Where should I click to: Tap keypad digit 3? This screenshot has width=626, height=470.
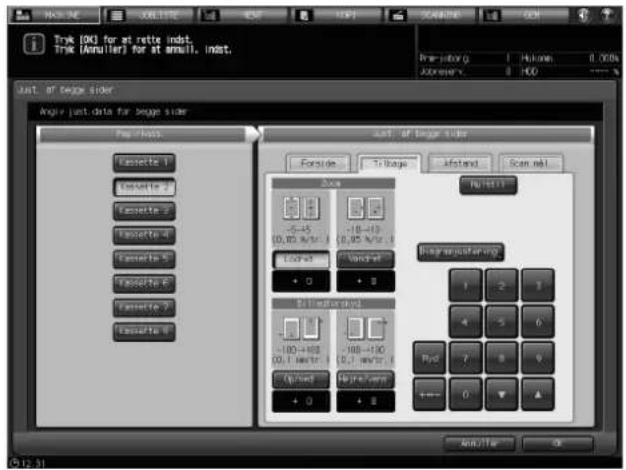coord(538,286)
